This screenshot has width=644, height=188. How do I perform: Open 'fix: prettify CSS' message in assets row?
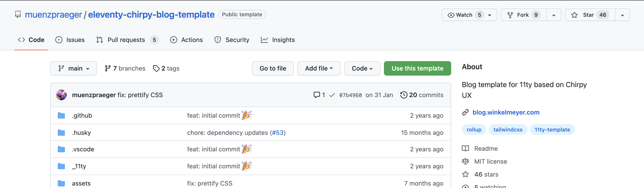pos(210,183)
